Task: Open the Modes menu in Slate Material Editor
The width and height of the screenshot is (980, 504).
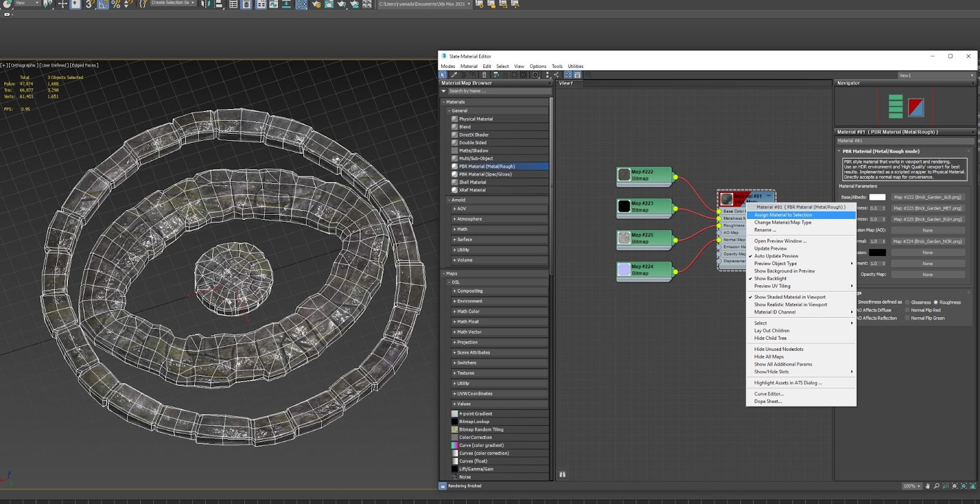Action: click(448, 66)
